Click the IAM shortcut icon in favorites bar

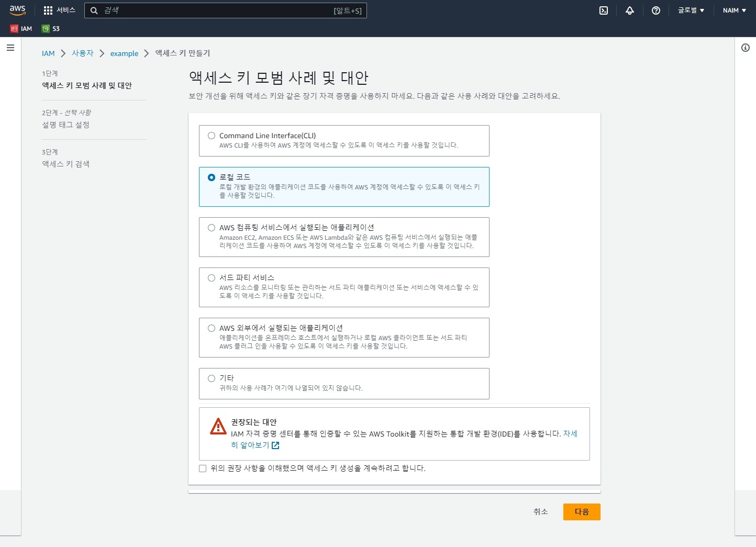click(14, 29)
